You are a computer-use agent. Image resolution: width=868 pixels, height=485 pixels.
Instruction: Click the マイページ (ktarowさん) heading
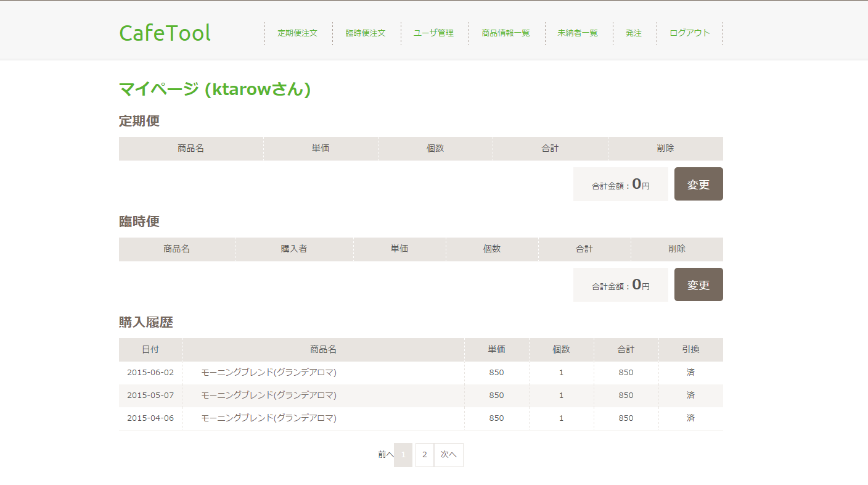215,89
